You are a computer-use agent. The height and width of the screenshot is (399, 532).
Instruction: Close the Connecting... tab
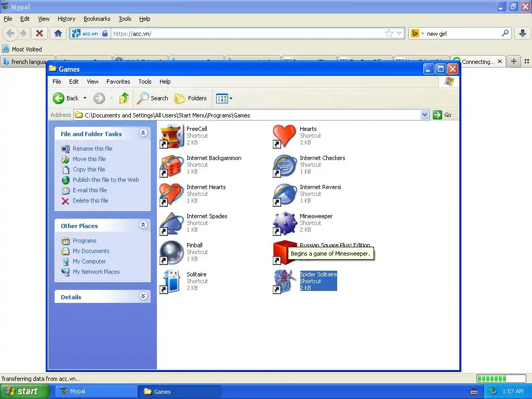pyautogui.click(x=500, y=61)
